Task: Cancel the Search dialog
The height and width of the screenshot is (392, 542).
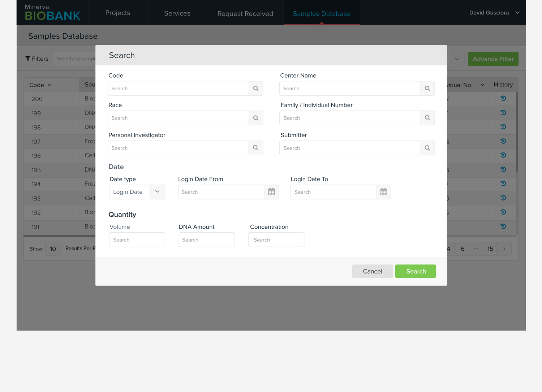Action: point(372,271)
